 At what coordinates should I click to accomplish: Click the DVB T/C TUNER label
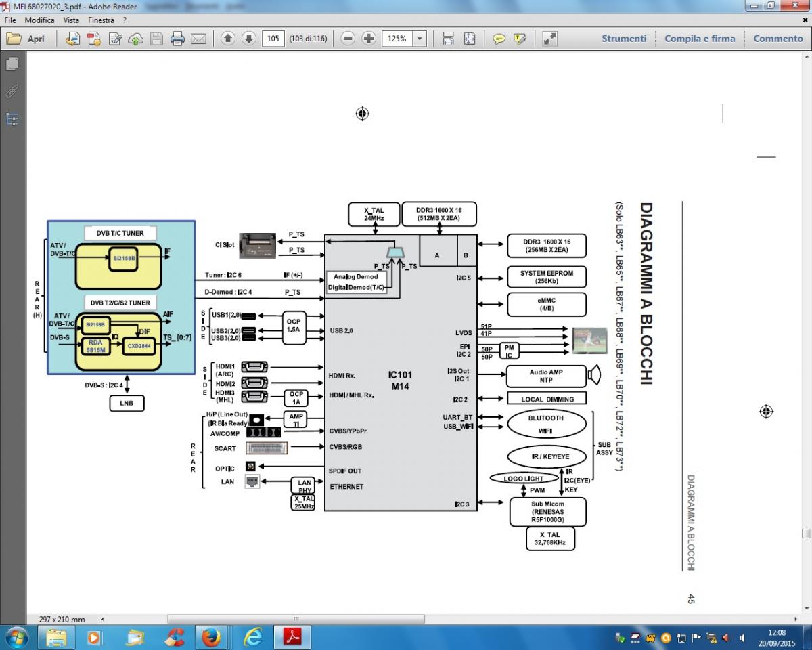tap(120, 233)
